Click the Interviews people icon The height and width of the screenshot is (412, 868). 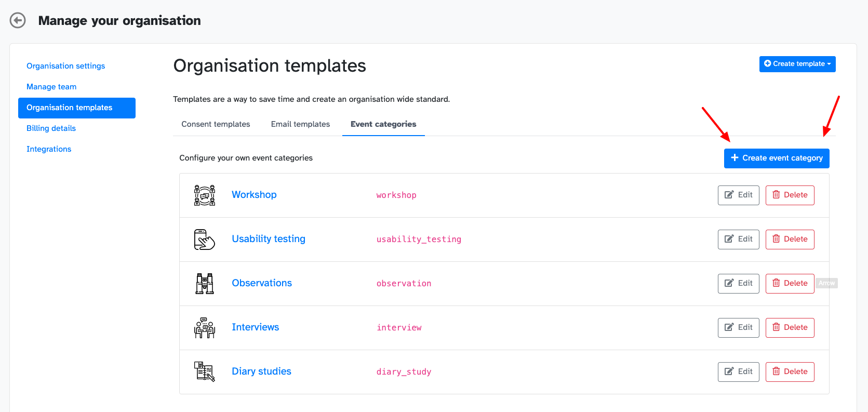pyautogui.click(x=204, y=328)
